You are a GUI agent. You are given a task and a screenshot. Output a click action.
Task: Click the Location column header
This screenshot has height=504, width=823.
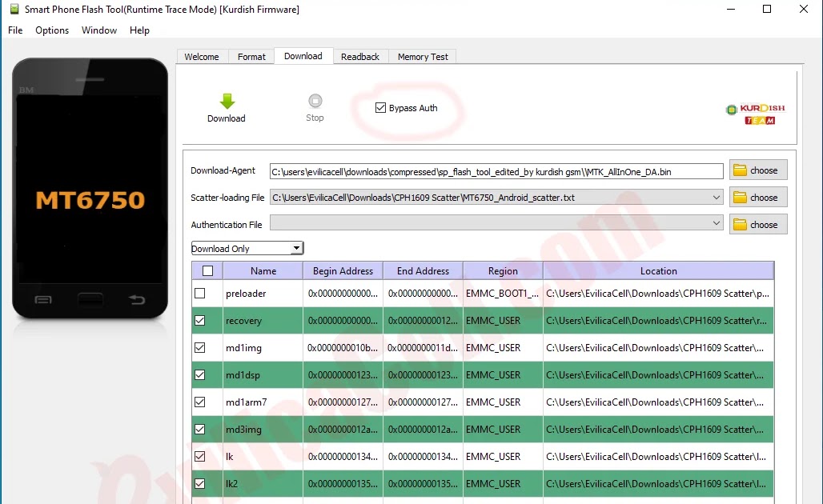pyautogui.click(x=658, y=271)
